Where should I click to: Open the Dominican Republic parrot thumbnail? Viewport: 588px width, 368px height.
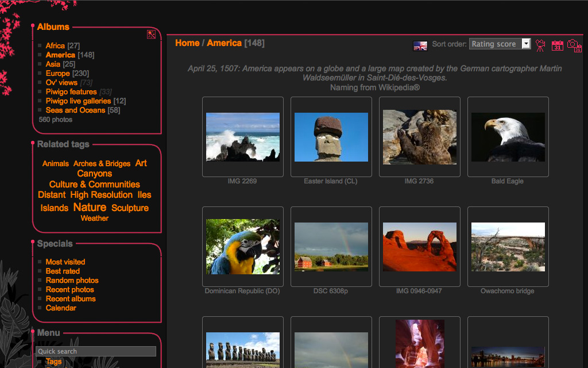click(x=242, y=247)
